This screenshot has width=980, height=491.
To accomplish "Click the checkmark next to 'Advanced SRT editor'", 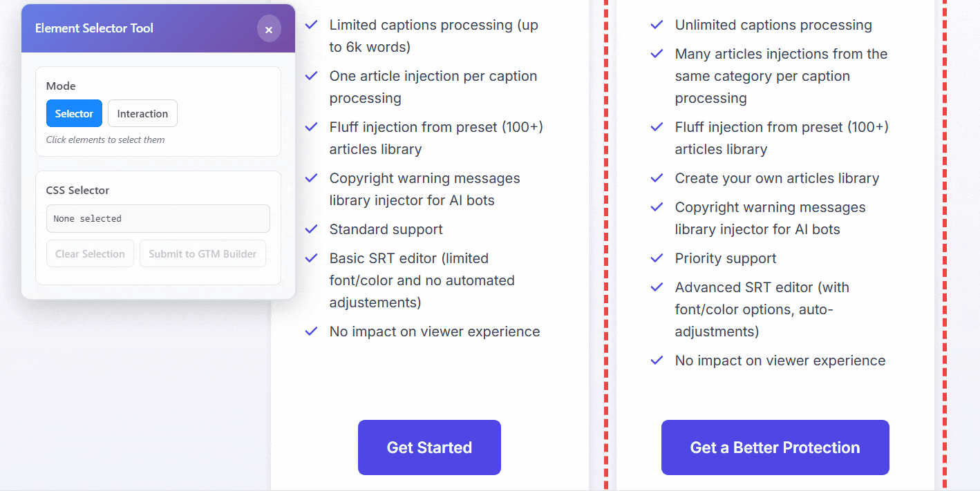I will point(657,287).
